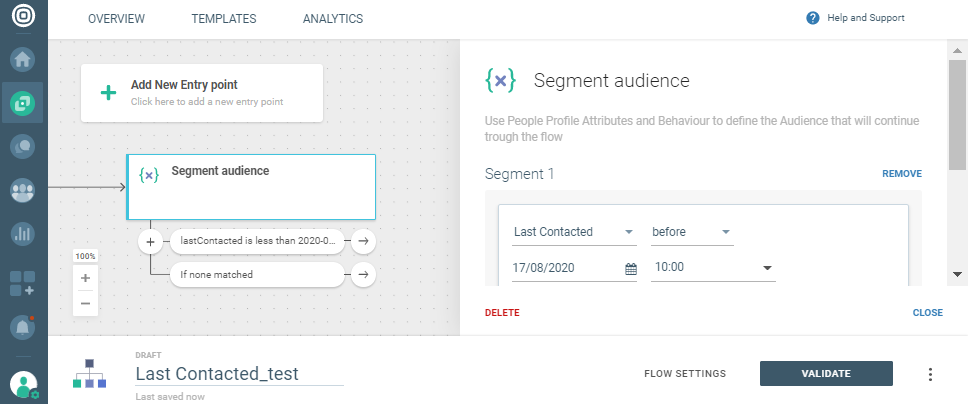Screen dimensions: 968x404
Task: Open the bar chart analytics sidebar icon
Action: (22, 234)
